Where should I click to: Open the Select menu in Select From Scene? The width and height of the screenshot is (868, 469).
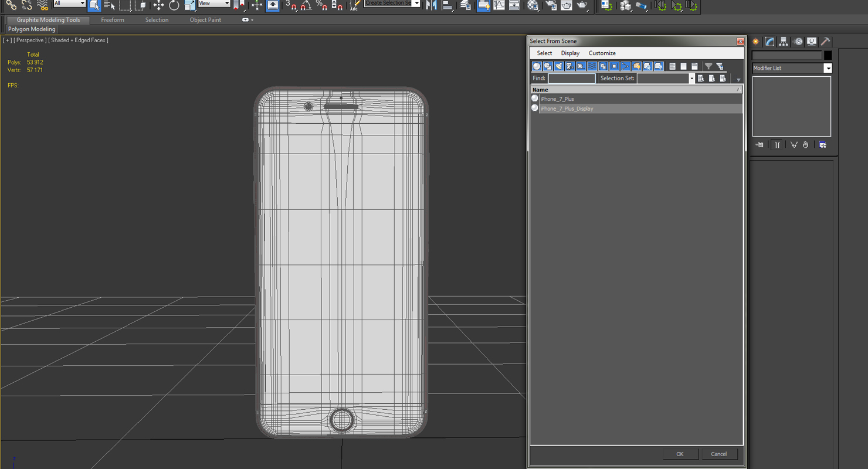544,53
